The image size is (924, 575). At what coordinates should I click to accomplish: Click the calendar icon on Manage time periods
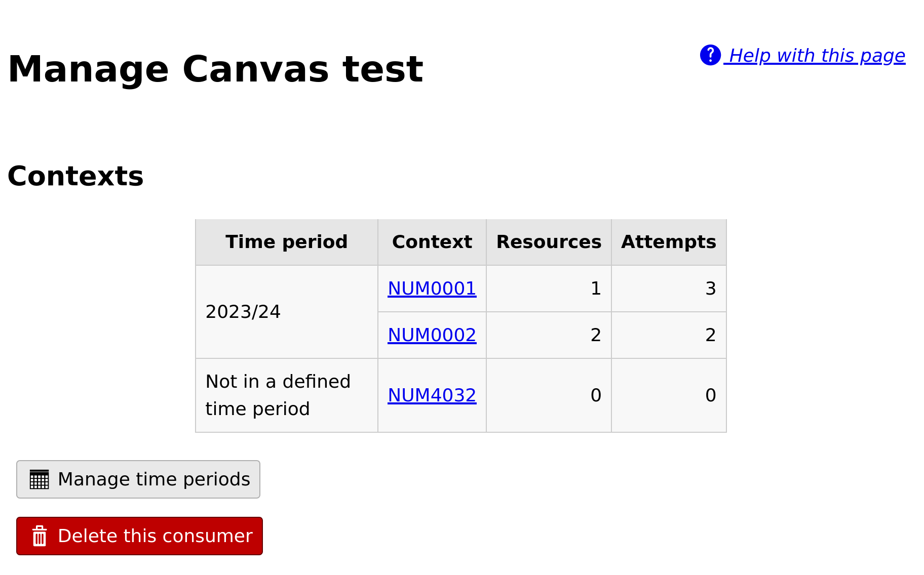[38, 479]
